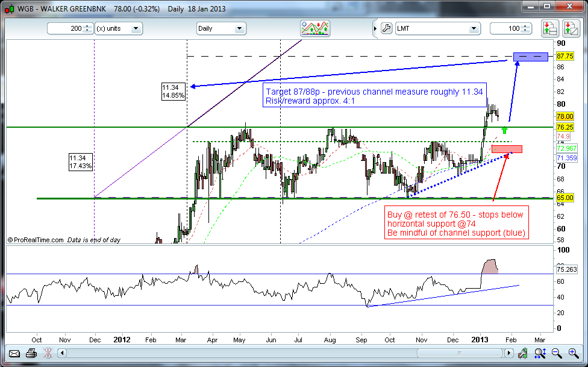The width and height of the screenshot is (588, 367).
Task: Click the envelope email icon
Action: (13, 354)
